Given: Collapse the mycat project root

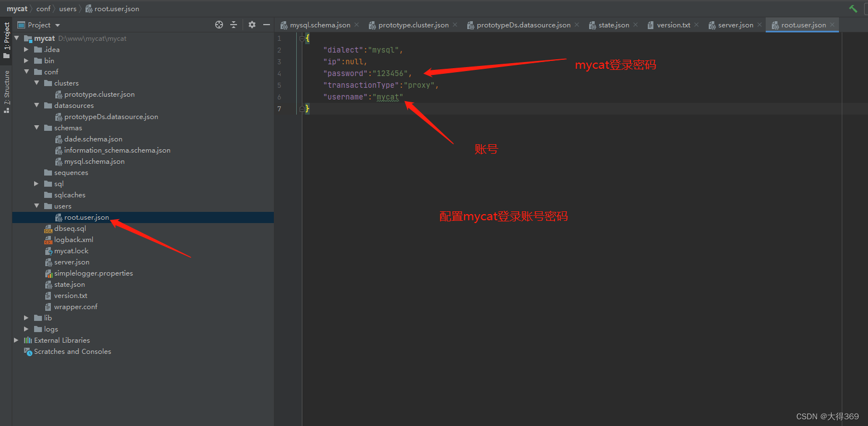Looking at the screenshot, I should coord(16,39).
